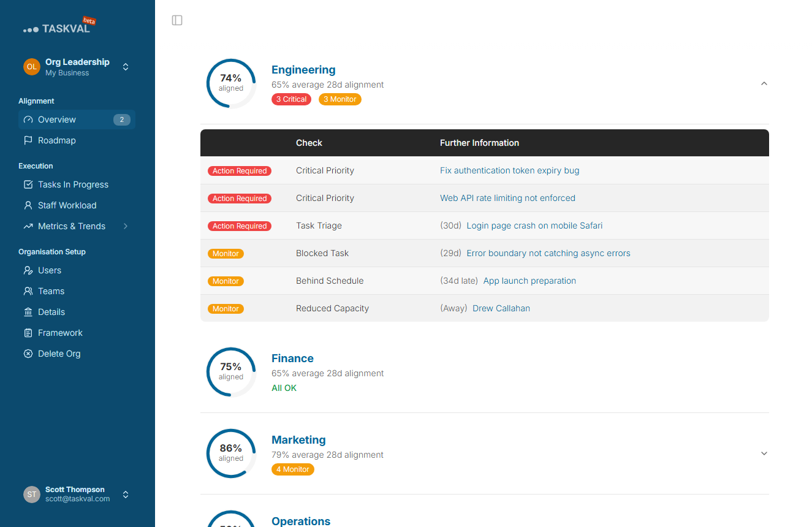Click Engineering 74% aligned progress ring

[231, 83]
